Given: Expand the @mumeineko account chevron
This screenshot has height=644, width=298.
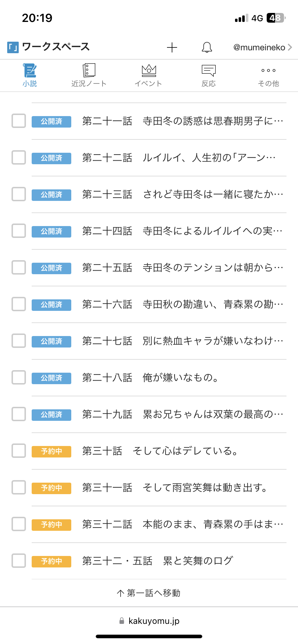Looking at the screenshot, I should point(290,47).
